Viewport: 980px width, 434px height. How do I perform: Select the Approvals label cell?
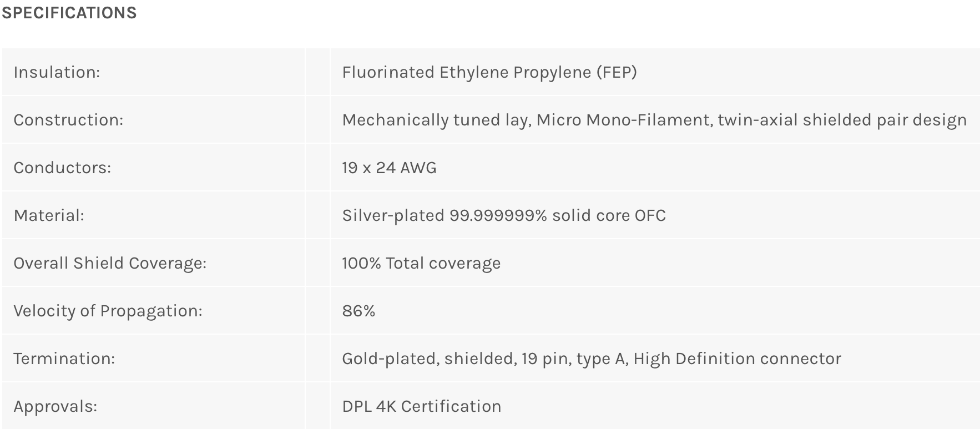pos(55,406)
